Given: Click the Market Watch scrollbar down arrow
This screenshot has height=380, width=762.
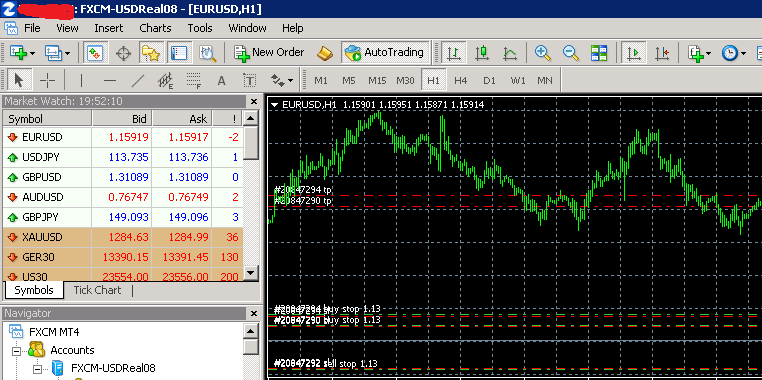Looking at the screenshot, I should click(251, 272).
